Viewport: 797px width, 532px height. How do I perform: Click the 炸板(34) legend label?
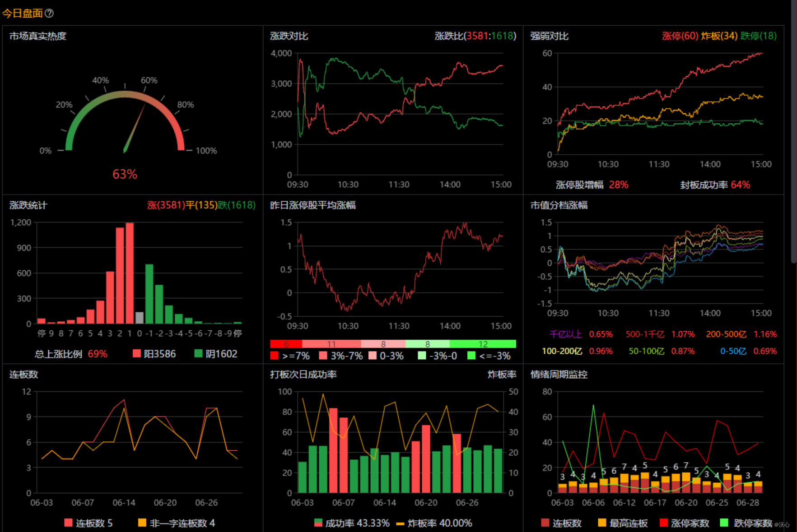pyautogui.click(x=719, y=36)
